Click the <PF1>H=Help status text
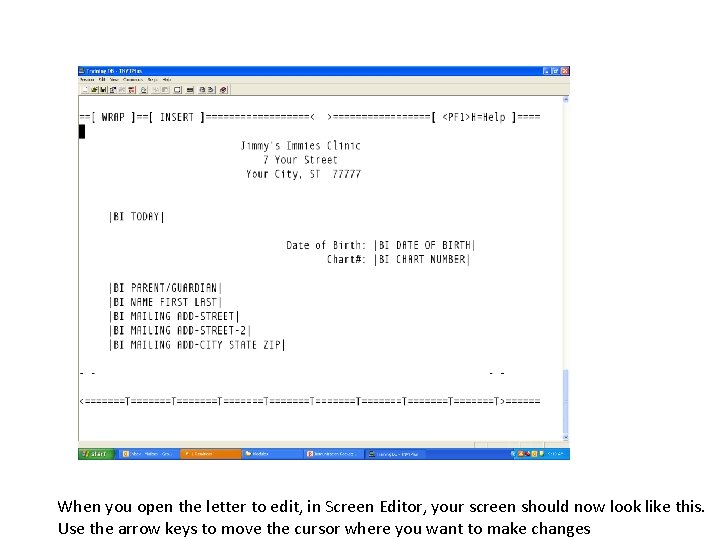 pyautogui.click(x=474, y=118)
